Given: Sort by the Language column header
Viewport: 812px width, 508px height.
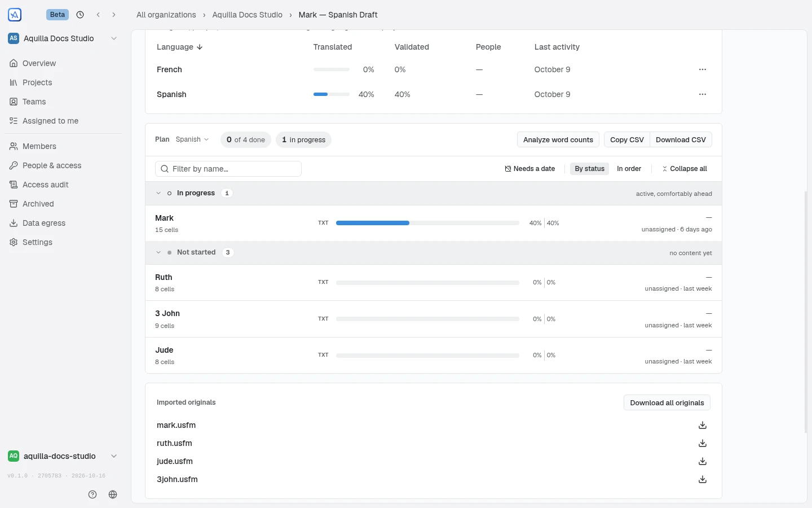Looking at the screenshot, I should click(179, 47).
